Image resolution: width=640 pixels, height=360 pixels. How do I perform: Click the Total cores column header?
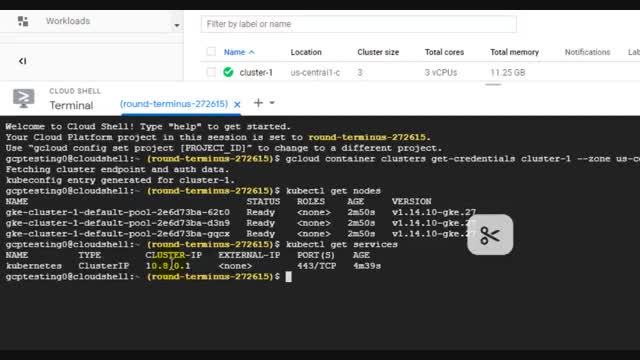pyautogui.click(x=444, y=52)
